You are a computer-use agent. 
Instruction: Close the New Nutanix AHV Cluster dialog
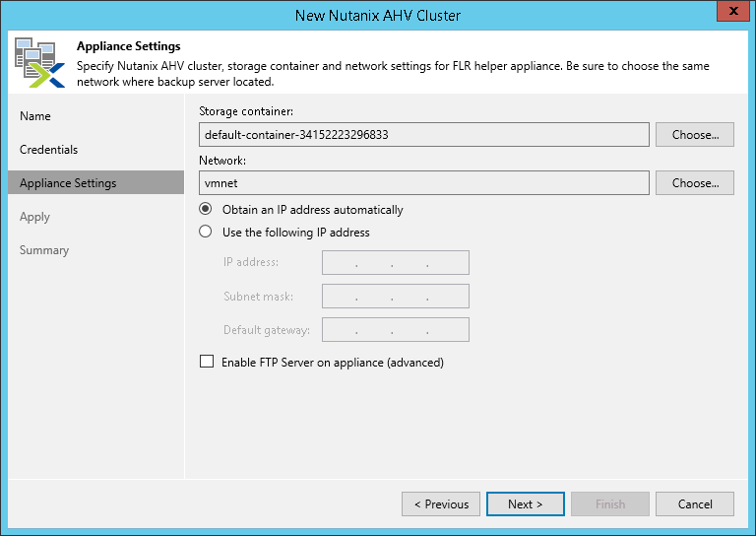coord(729,14)
